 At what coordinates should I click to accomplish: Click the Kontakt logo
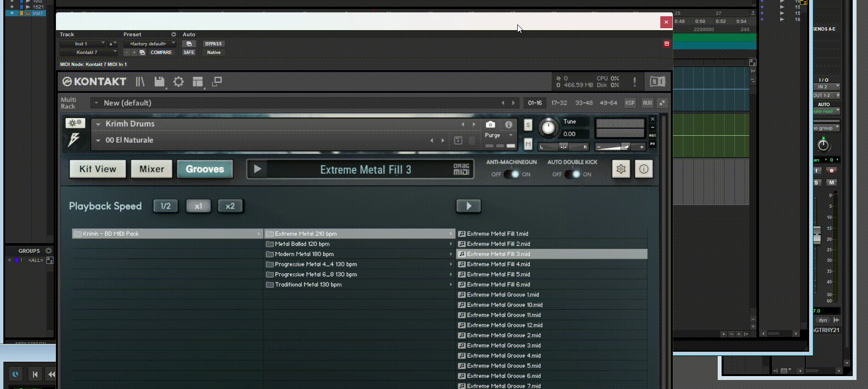click(94, 82)
